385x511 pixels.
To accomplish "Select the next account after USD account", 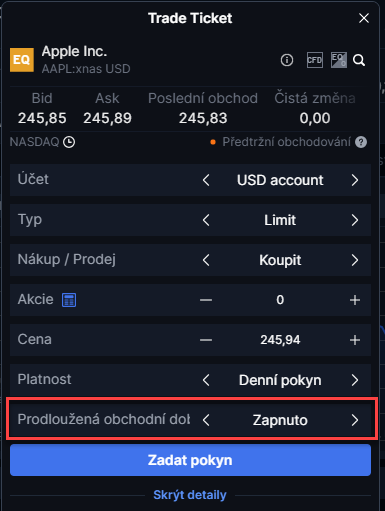I will tap(355, 180).
